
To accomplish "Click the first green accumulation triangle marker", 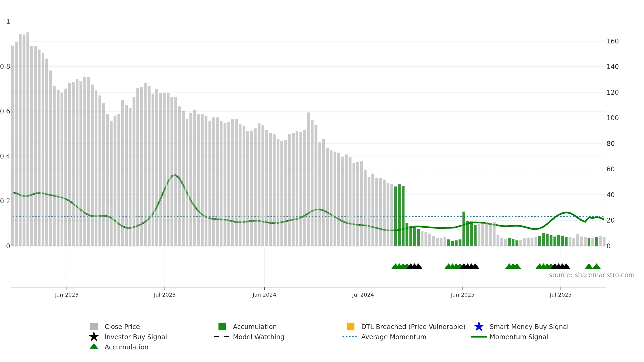I will click(x=396, y=266).
